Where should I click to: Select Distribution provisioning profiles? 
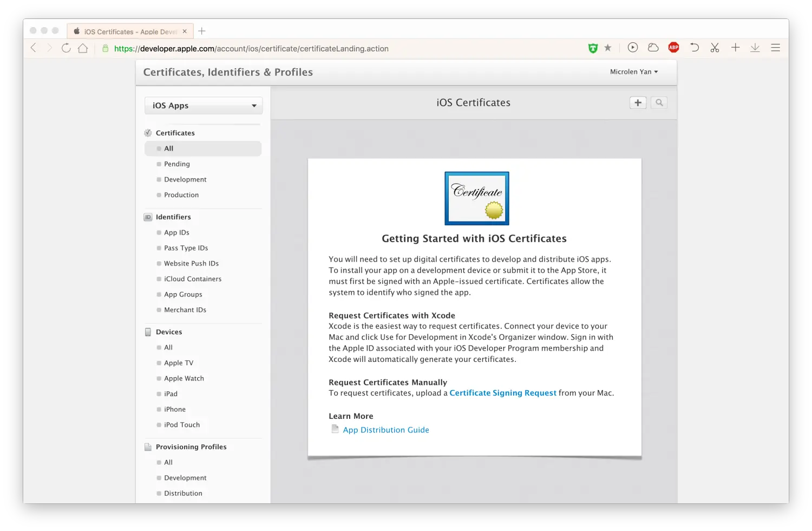183,494
